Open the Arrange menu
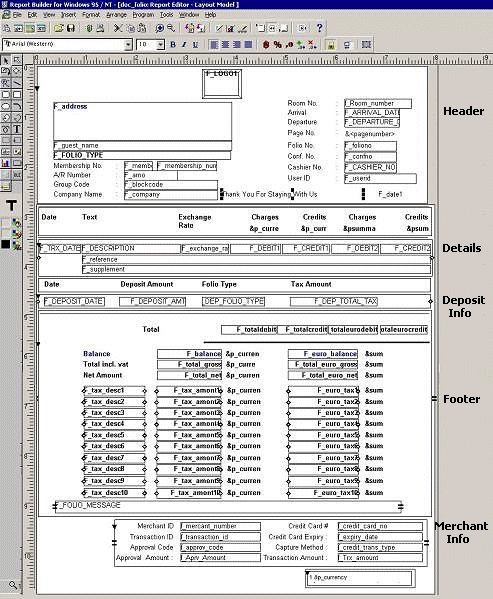This screenshot has width=493, height=599. (x=116, y=15)
